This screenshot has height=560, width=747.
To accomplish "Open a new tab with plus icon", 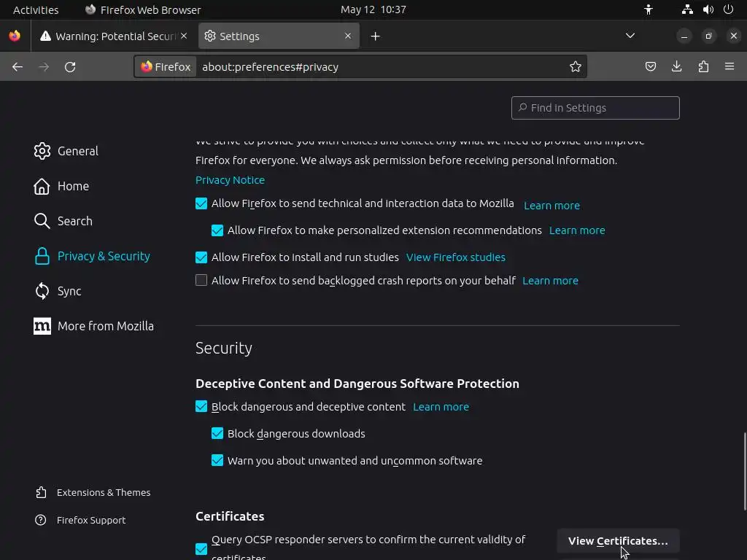I will pos(376,36).
